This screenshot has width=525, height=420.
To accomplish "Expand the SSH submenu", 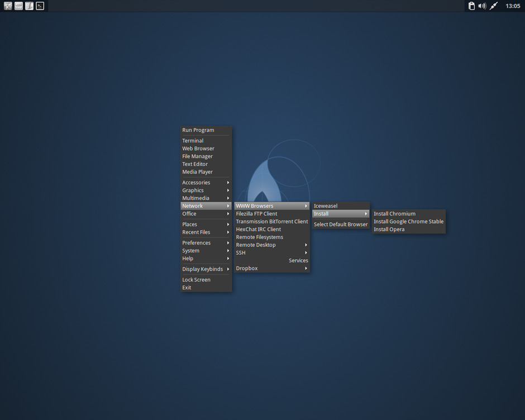I will point(272,252).
